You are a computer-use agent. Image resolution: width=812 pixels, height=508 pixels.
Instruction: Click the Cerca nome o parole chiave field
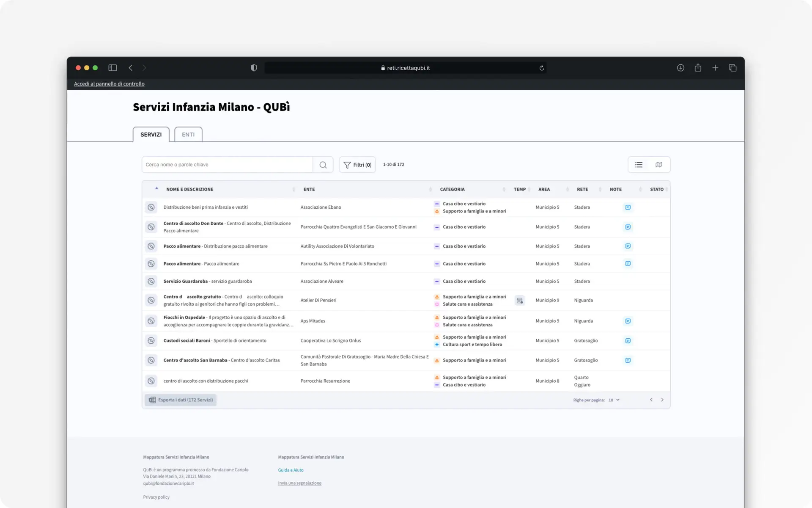228,165
